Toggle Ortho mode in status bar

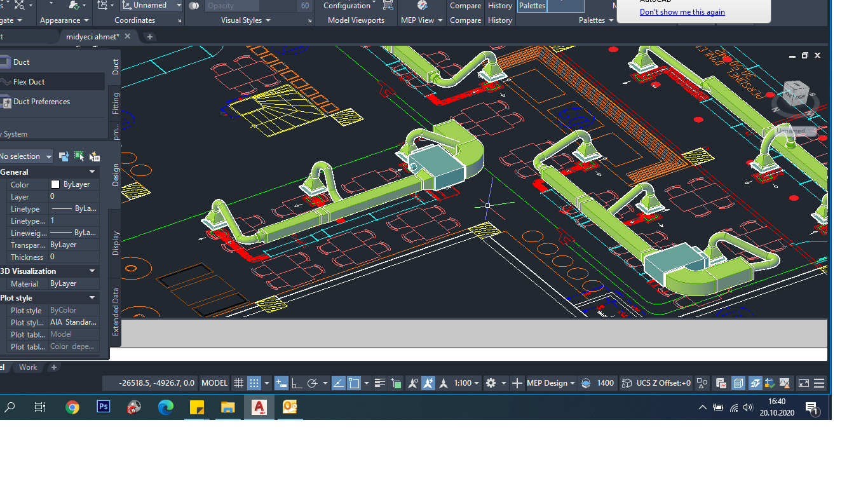pos(296,383)
